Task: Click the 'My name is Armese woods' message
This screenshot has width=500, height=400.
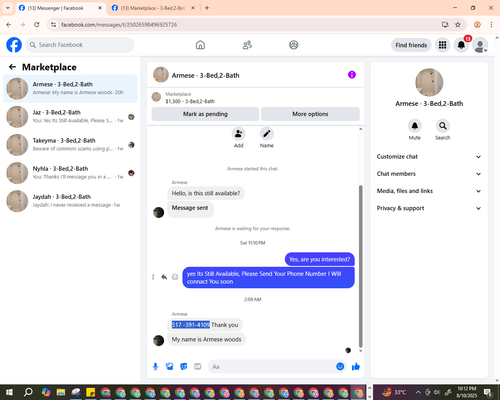Action: coord(206,339)
